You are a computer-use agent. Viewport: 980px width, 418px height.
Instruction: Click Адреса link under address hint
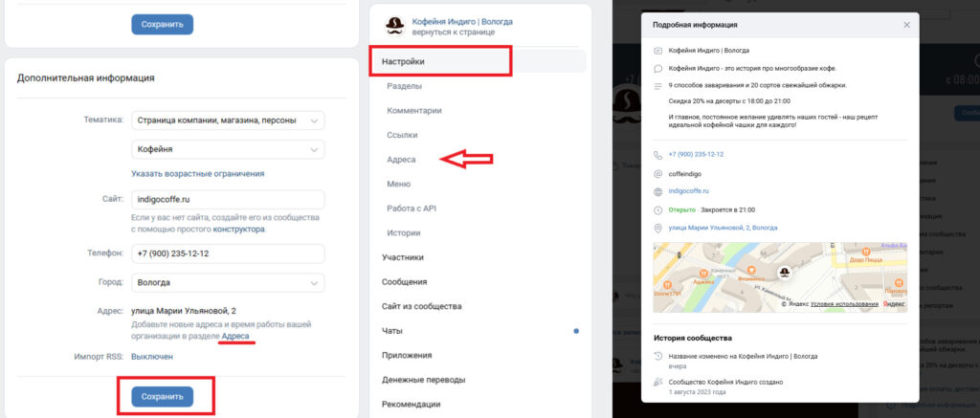235,336
